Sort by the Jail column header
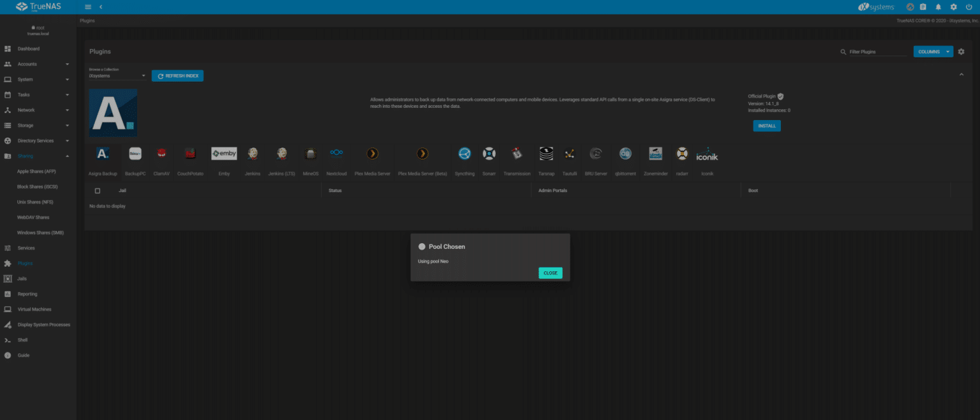 [122, 191]
